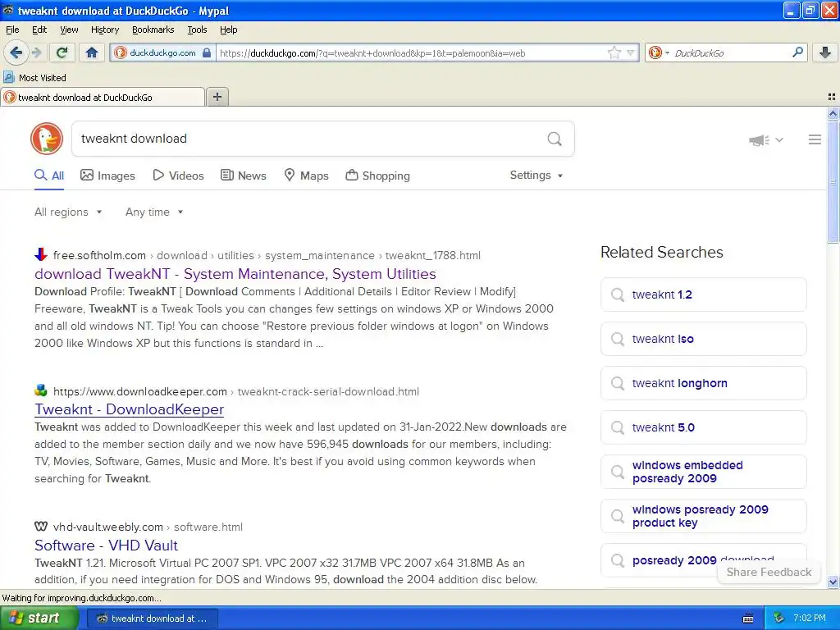This screenshot has height=630, width=840.
Task: Switch to the Maps results tab
Action: pos(307,176)
